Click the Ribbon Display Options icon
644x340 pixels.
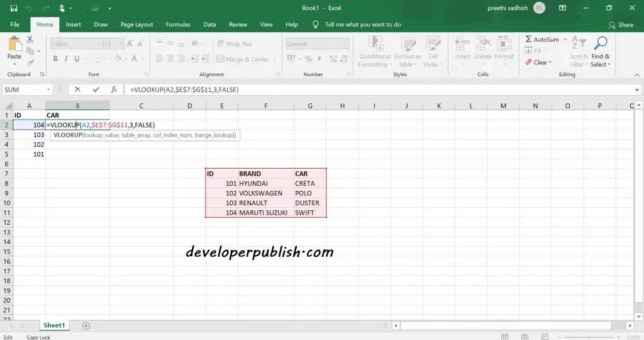tap(563, 8)
